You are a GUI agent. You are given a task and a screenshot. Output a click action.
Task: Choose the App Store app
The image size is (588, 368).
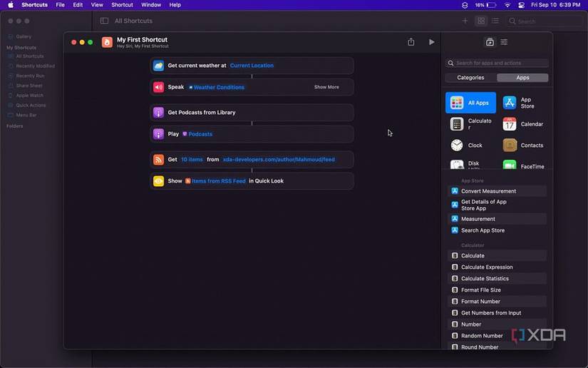pos(522,103)
